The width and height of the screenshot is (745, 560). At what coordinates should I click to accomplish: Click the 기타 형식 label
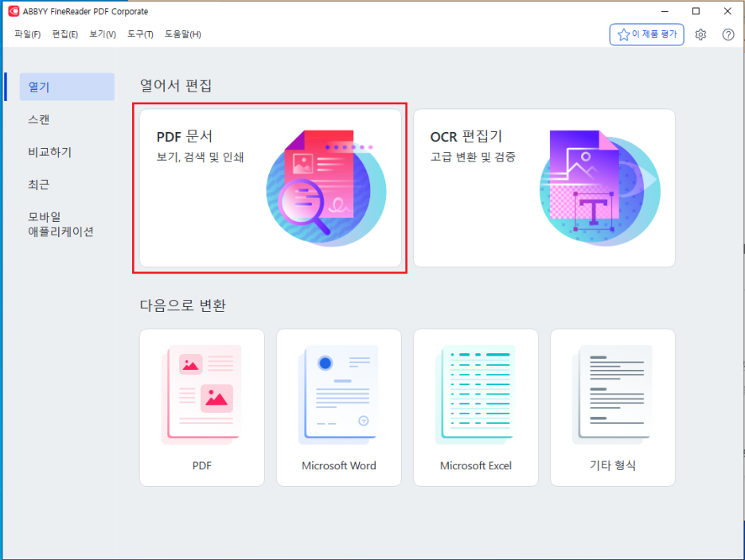[x=612, y=465]
